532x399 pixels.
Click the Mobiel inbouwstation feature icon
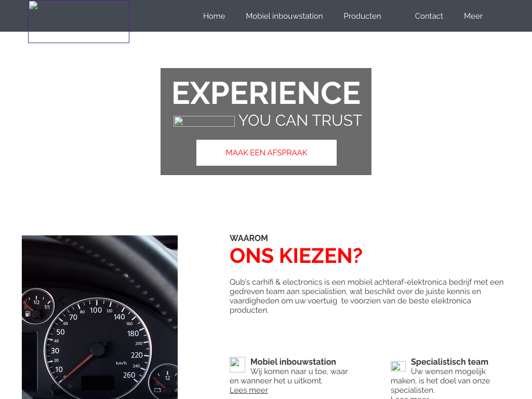tap(237, 365)
